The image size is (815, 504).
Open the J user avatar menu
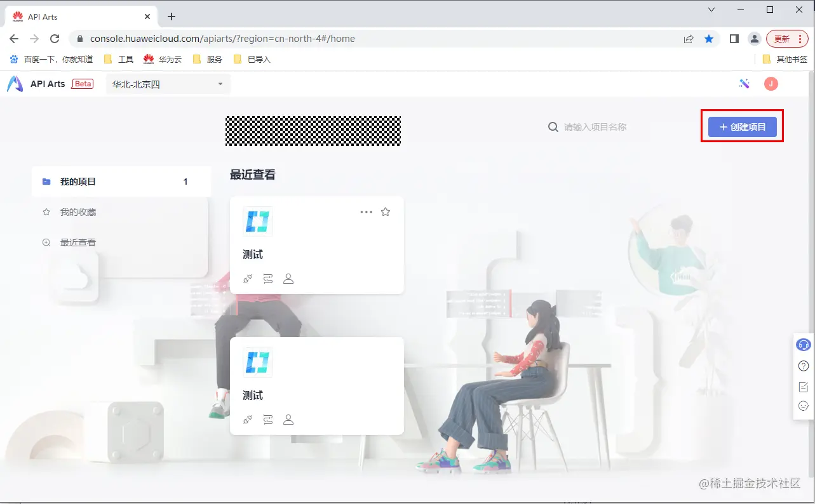771,84
